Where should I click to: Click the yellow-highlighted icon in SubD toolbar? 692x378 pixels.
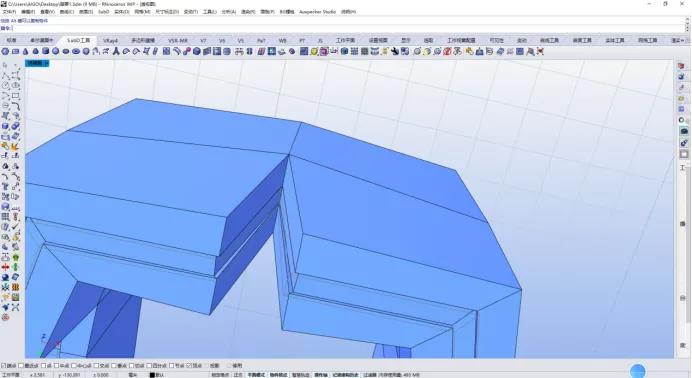coord(314,52)
